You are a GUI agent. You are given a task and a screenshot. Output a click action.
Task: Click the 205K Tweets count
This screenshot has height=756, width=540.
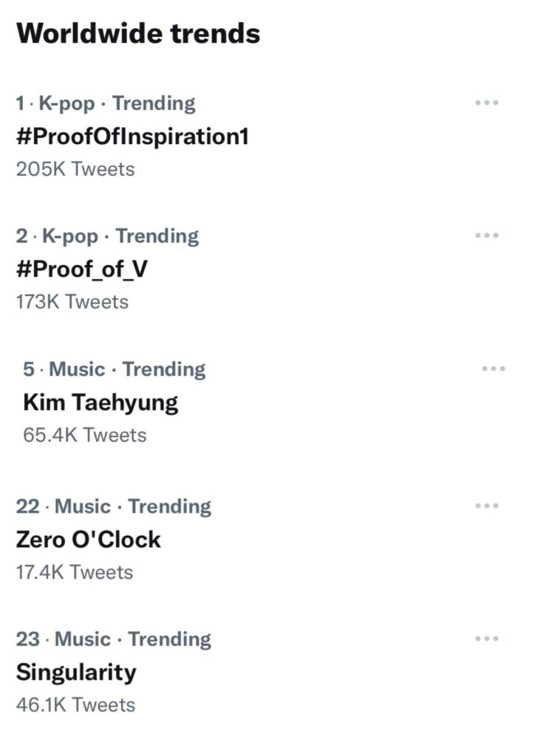(x=75, y=169)
